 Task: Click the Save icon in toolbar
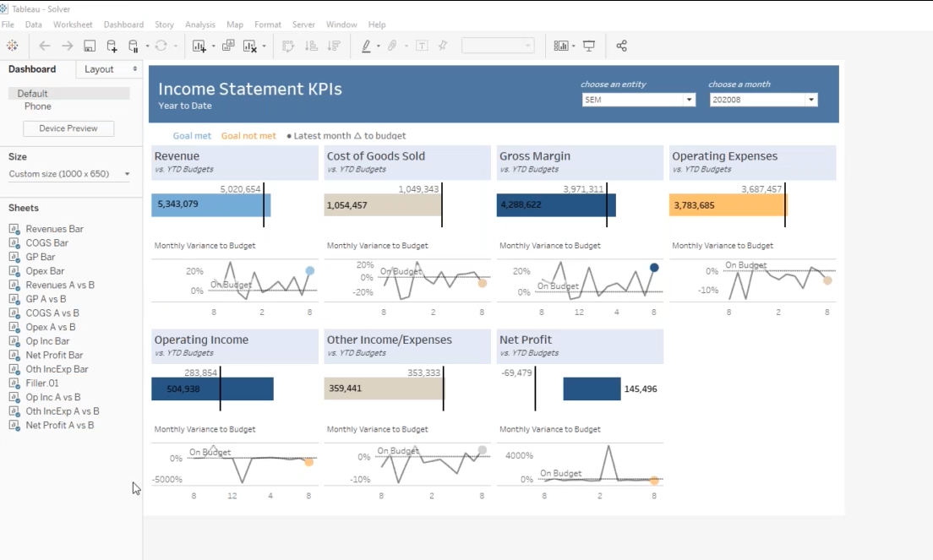coord(90,46)
